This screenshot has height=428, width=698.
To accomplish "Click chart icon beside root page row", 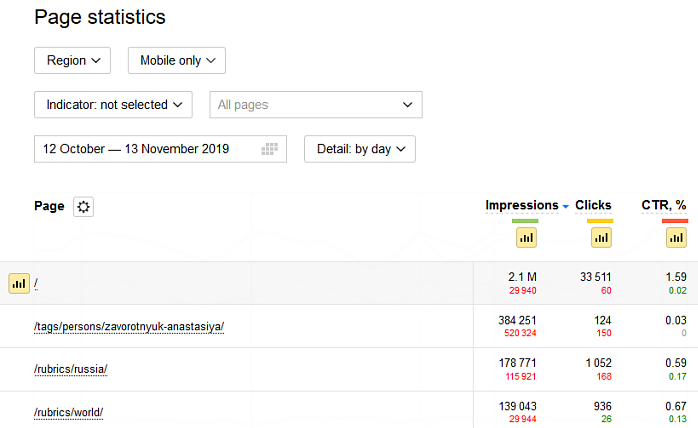I will (x=19, y=284).
